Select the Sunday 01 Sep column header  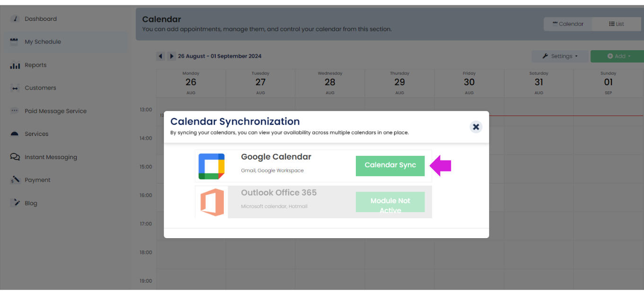pyautogui.click(x=608, y=83)
